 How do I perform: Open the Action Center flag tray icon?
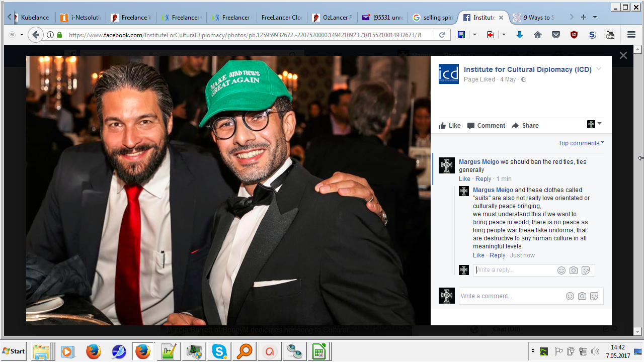(x=558, y=351)
